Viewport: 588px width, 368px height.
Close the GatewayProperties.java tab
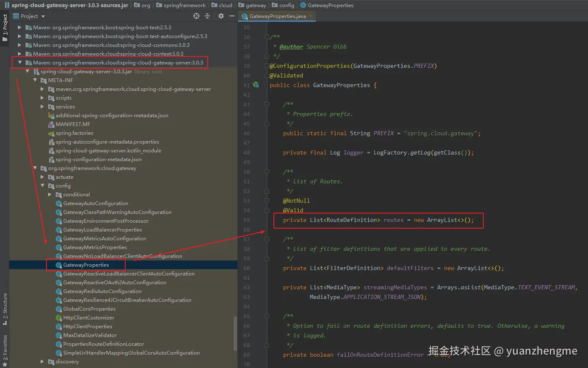point(311,16)
